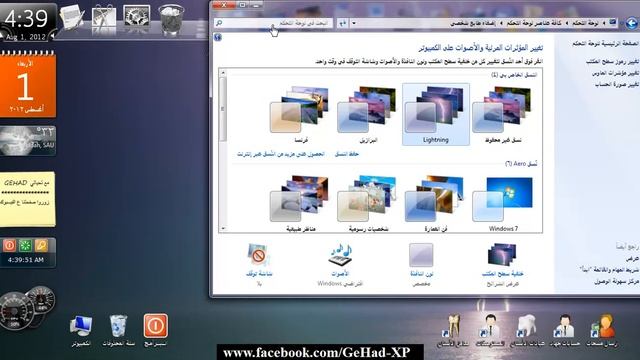Open Window Color settings swatch

click(421, 255)
